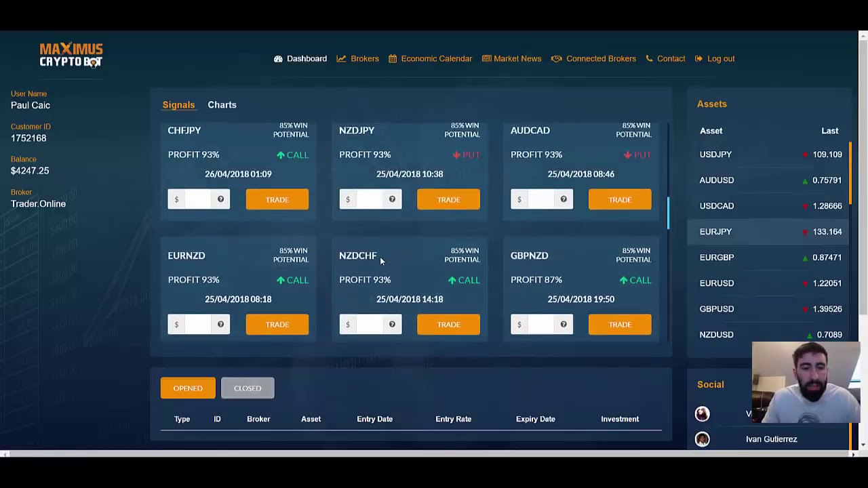Click the CHFJPY green CALL arrow
The width and height of the screenshot is (868, 488).
(280, 155)
